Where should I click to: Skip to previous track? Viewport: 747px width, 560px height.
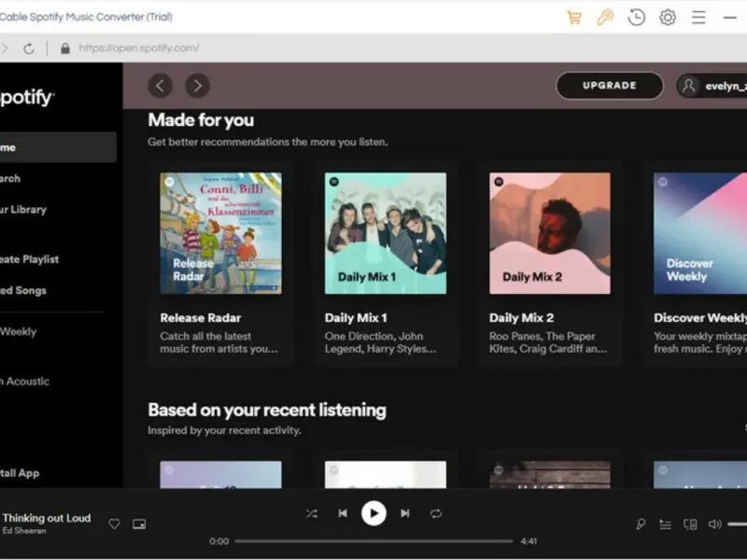343,513
